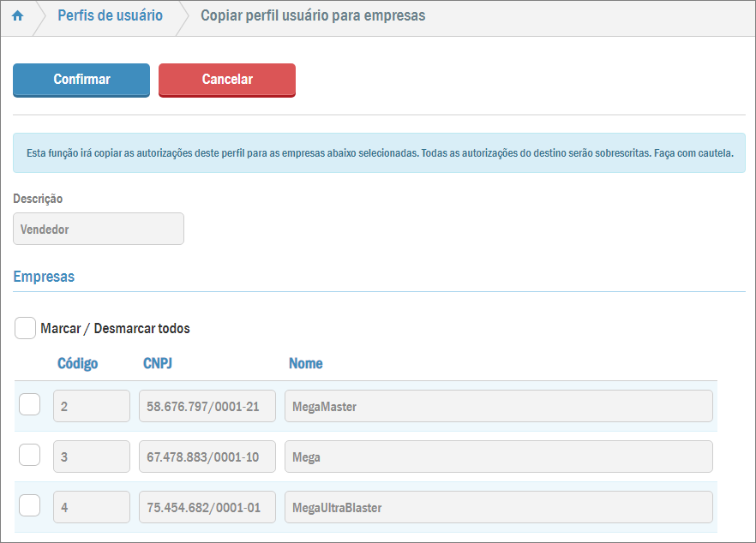Click the Descrição field containing Vendedor
Viewport: 756px width, 543px height.
(99, 230)
